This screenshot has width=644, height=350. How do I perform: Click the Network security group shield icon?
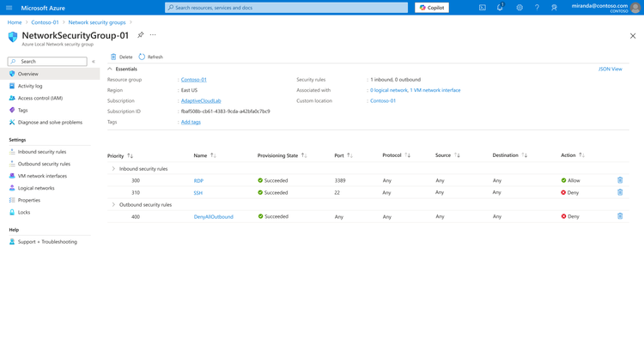(13, 37)
